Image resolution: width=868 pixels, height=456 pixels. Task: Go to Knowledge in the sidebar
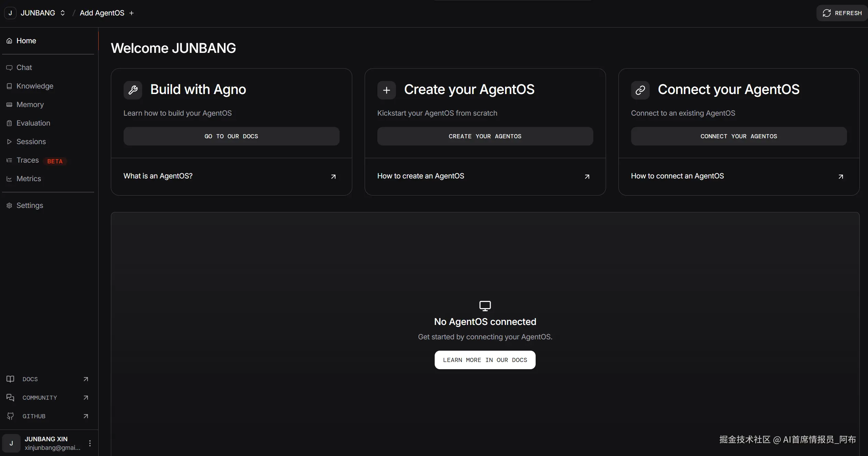point(35,86)
